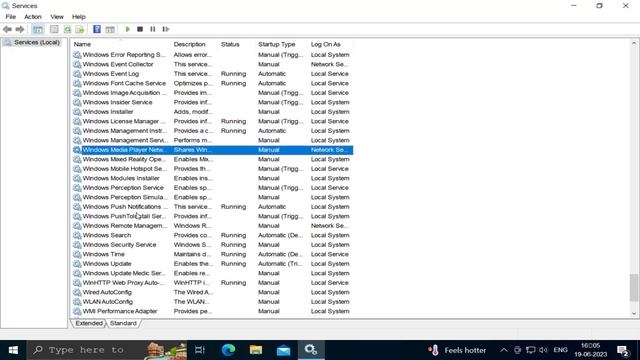Select WinHTTP Web Proxy Auto-Discovery service
640x360 pixels.
point(213,282)
